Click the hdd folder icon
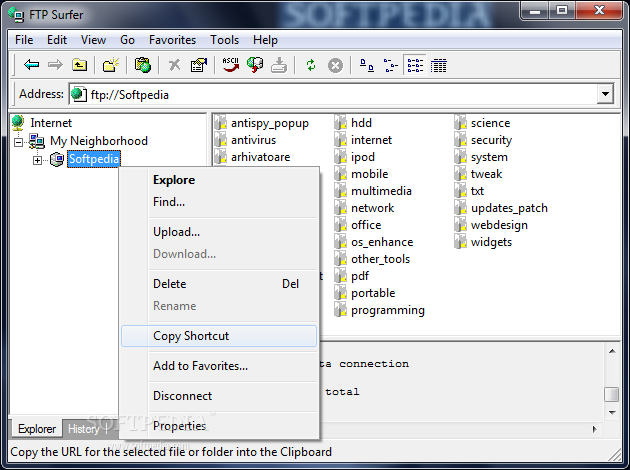 (x=340, y=123)
